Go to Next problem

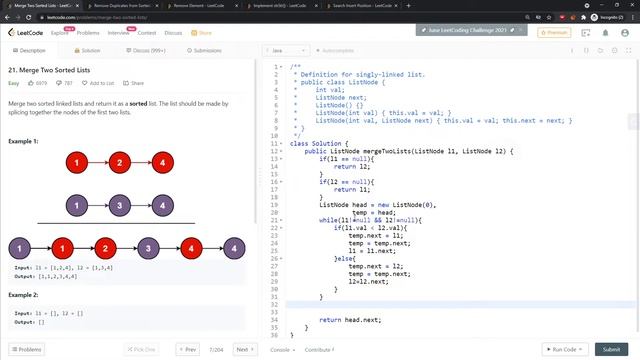pos(245,349)
